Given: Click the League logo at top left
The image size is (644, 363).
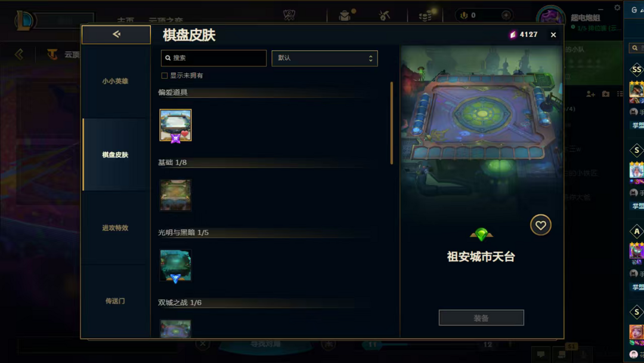Looking at the screenshot, I should tap(24, 20).
